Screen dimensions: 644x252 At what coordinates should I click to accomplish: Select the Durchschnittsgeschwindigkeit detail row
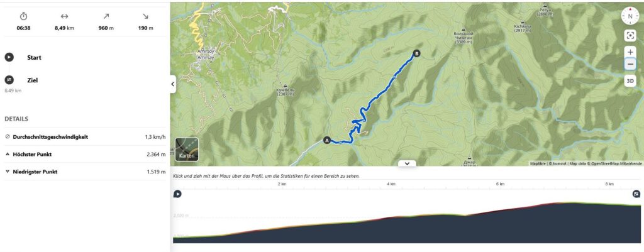click(85, 136)
